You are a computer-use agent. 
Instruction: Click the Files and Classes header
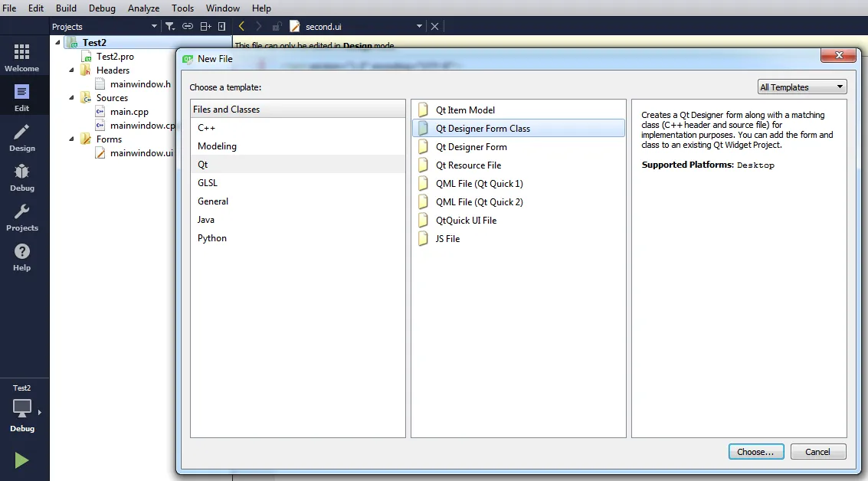click(x=298, y=109)
